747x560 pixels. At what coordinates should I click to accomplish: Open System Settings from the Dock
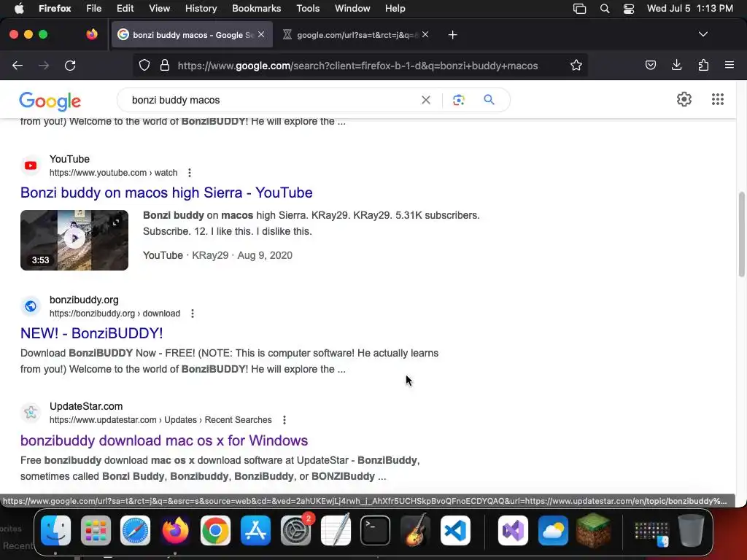[295, 530]
